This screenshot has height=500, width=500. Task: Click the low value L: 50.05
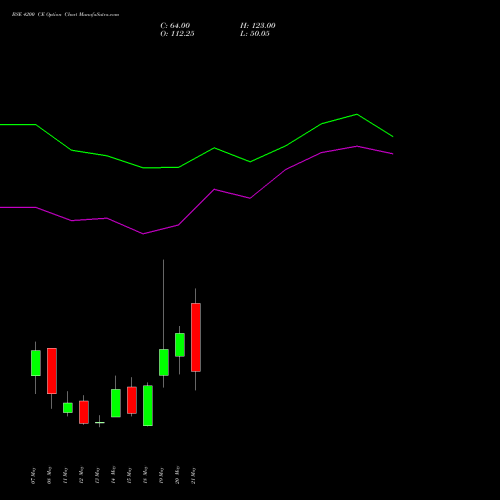point(255,34)
